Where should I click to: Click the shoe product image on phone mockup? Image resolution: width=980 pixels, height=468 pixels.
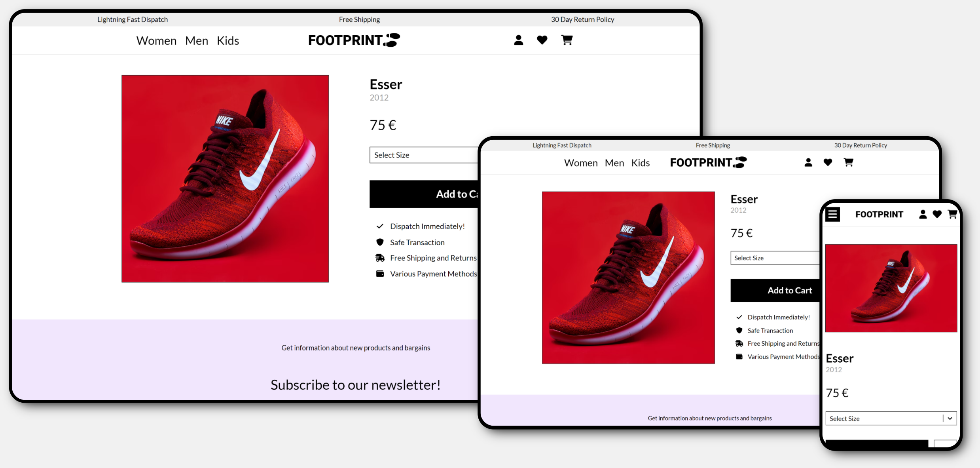891,288
